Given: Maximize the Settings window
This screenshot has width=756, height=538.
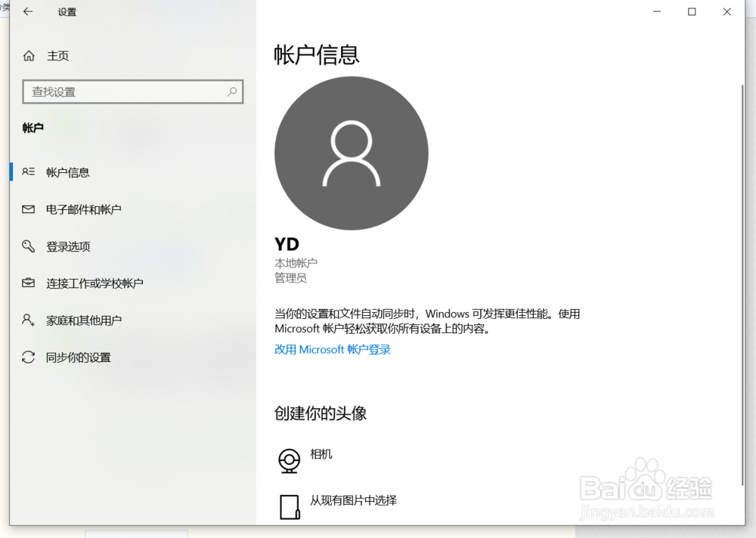Looking at the screenshot, I should pyautogui.click(x=692, y=11).
